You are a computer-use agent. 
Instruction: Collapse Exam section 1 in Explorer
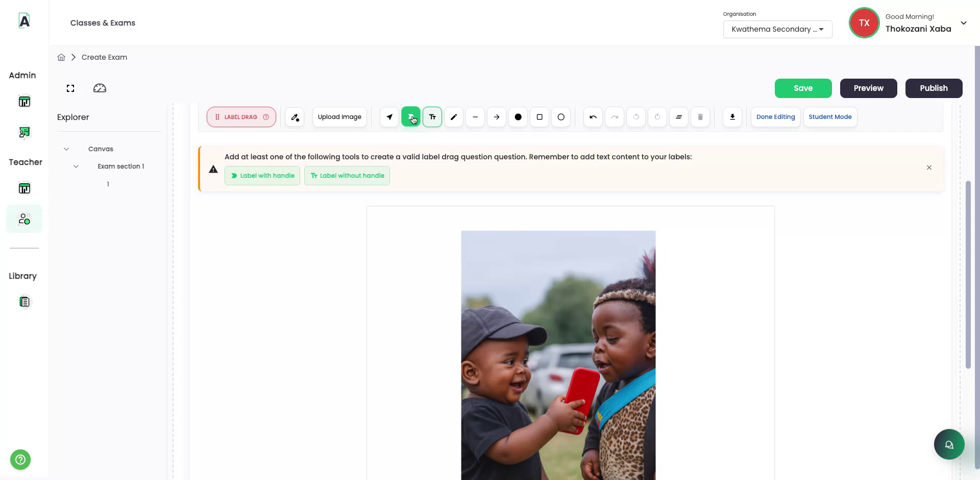click(76, 166)
